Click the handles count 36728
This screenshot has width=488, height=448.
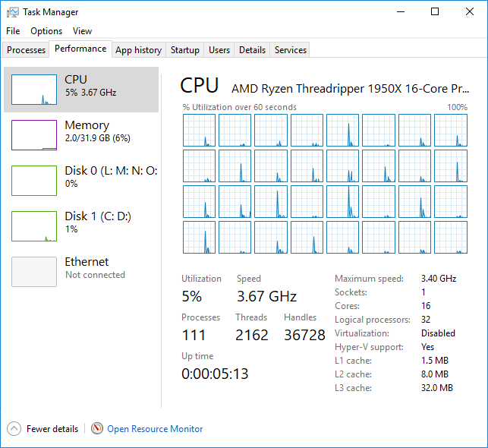point(304,335)
